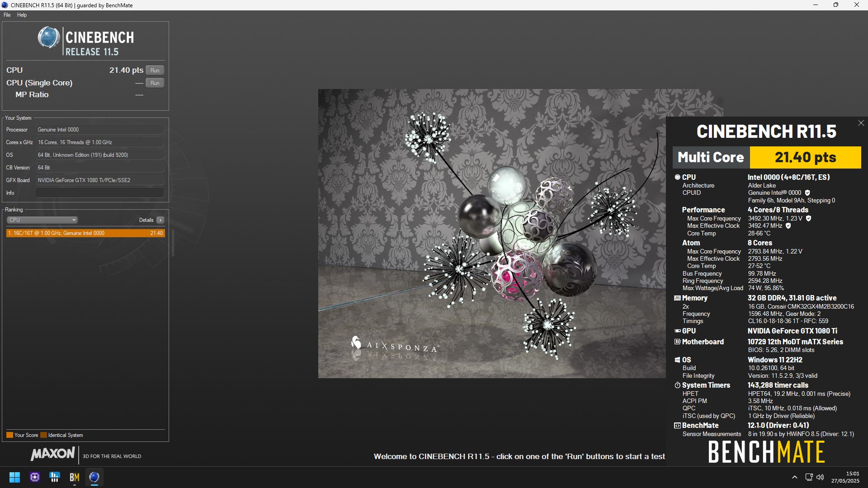Image resolution: width=868 pixels, height=488 pixels.
Task: Click the Motherboard icon in BenchMate panel
Action: [677, 342]
